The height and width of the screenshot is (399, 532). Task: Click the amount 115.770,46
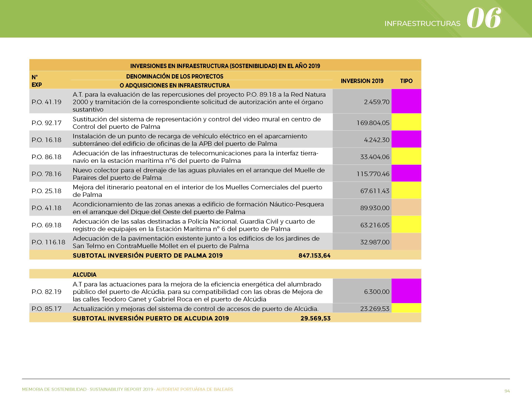click(x=373, y=174)
